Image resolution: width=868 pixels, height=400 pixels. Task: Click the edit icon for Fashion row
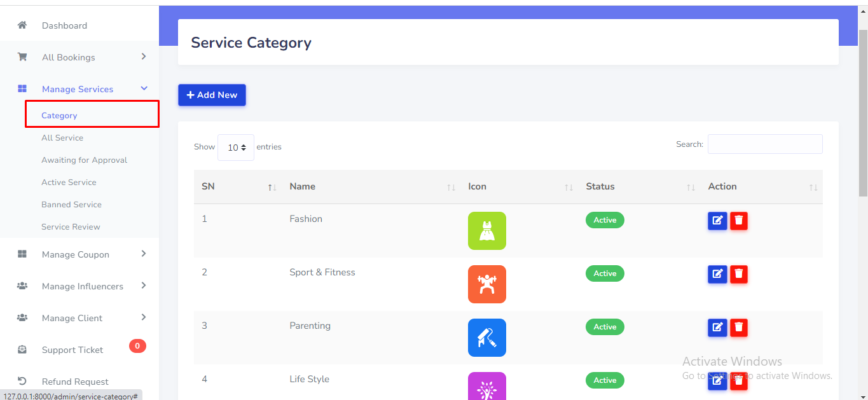tap(717, 221)
